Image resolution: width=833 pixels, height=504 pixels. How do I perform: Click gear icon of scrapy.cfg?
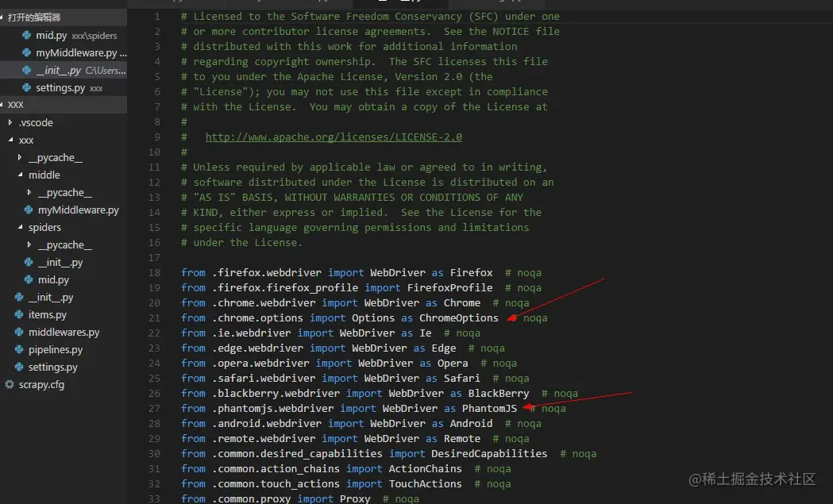(x=10, y=384)
